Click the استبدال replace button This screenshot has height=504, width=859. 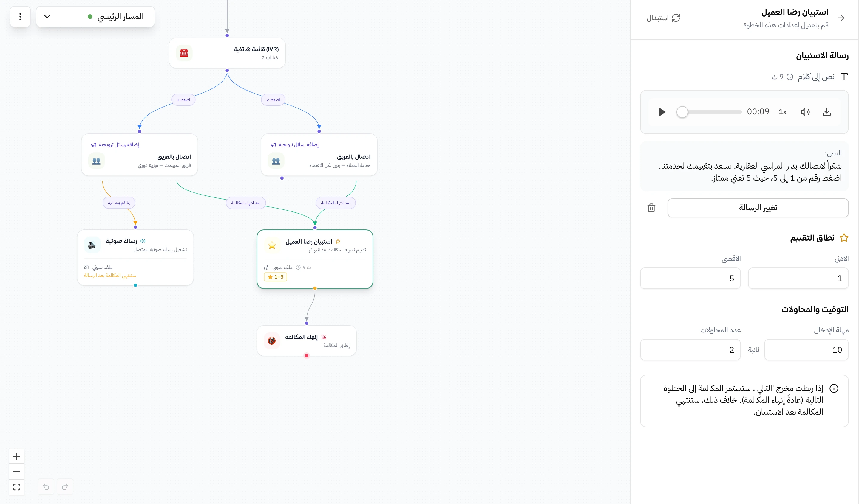pos(663,18)
